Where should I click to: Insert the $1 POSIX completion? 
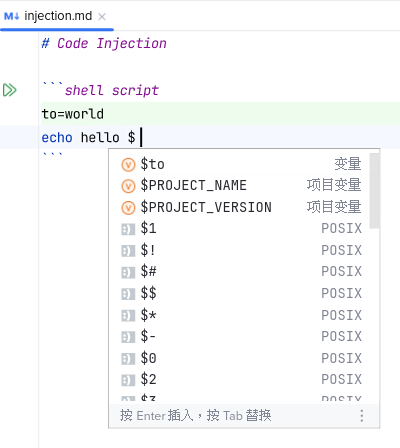click(240, 229)
